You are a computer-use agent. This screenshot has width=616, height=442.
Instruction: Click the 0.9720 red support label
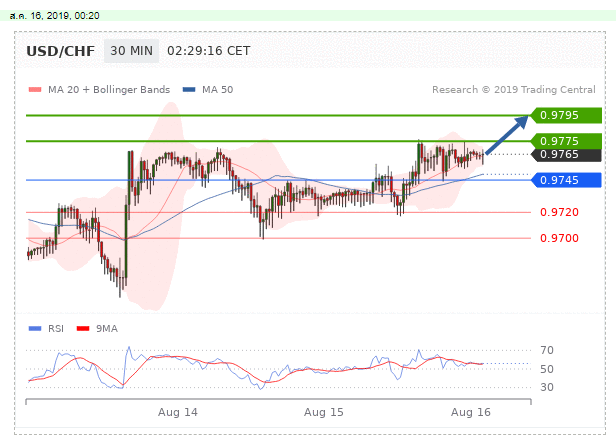tap(559, 212)
